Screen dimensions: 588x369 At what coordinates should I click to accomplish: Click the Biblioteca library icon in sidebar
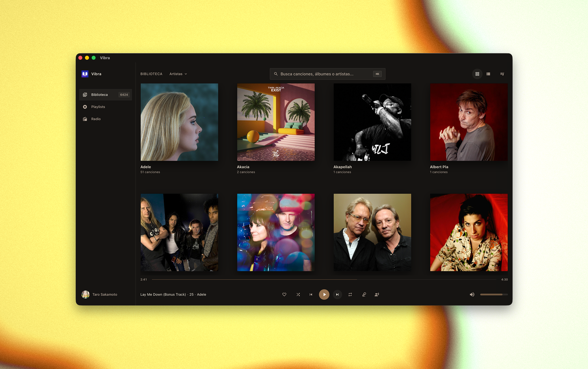85,95
